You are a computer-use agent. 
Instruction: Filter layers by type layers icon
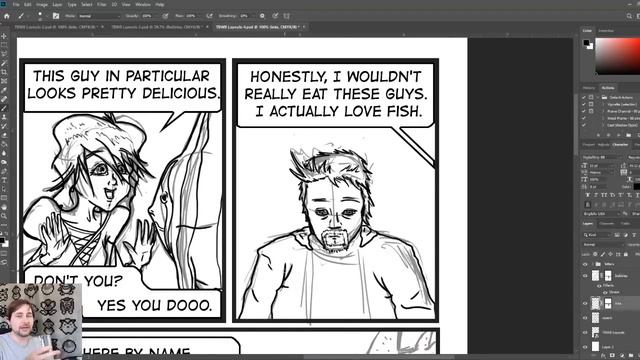click(634, 235)
